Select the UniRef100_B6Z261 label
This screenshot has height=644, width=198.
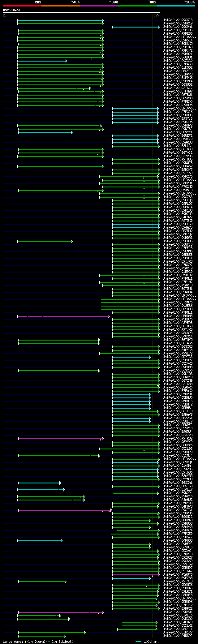(178, 418)
